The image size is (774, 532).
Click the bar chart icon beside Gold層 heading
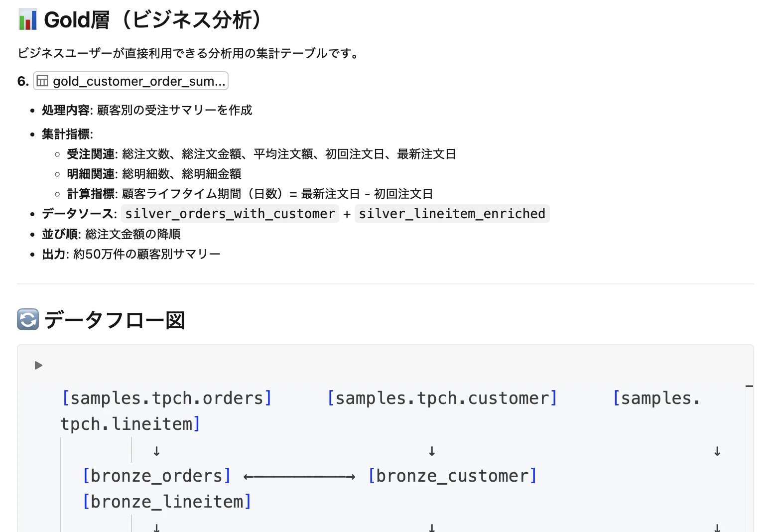(28, 19)
